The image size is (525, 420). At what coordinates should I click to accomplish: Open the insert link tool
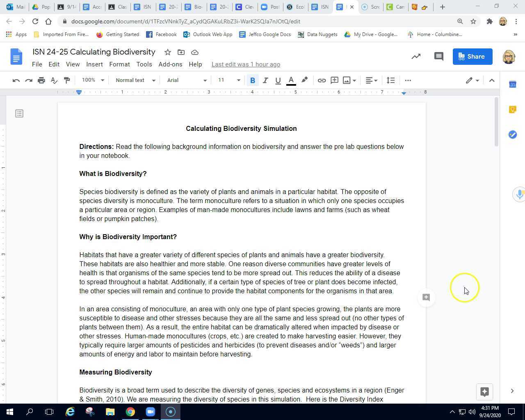pos(322,80)
